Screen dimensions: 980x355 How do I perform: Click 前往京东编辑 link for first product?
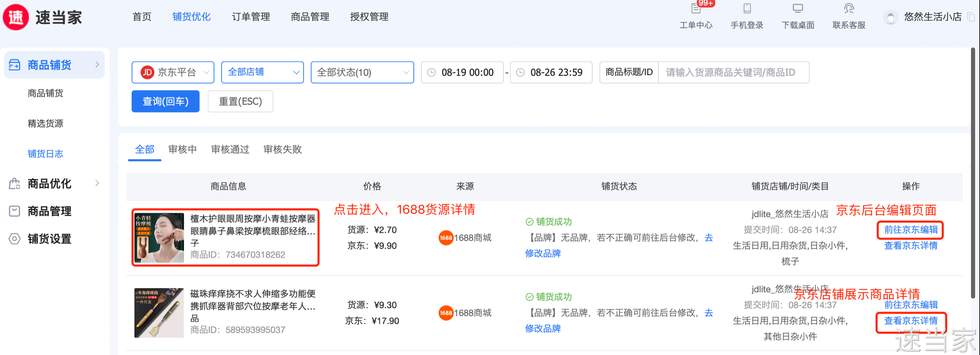point(910,230)
